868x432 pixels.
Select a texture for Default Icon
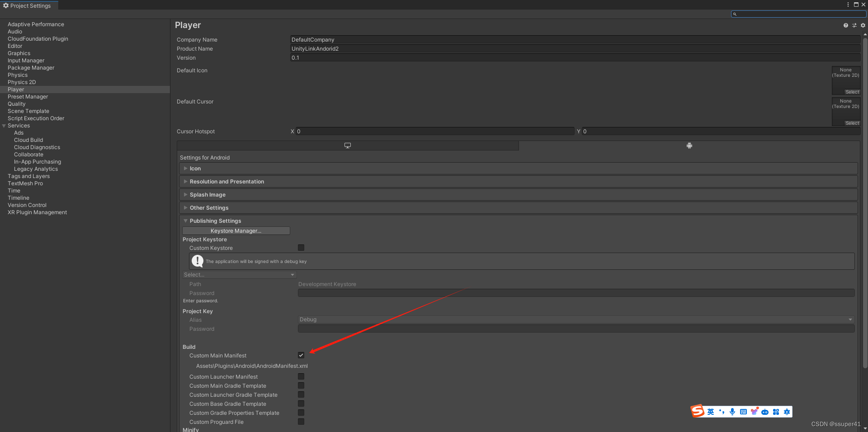coord(852,92)
